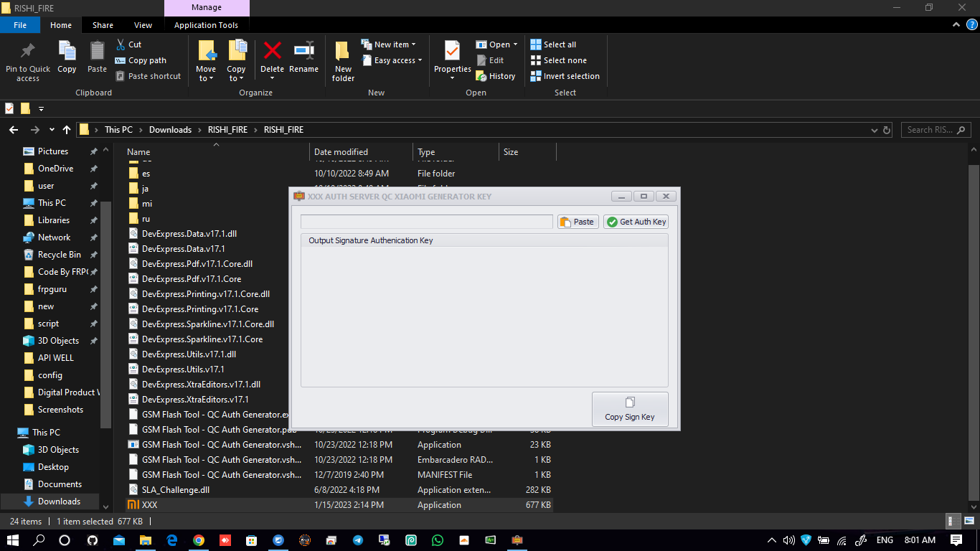Click the Paste icon button in XXX Auth window
980x551 pixels.
577,222
